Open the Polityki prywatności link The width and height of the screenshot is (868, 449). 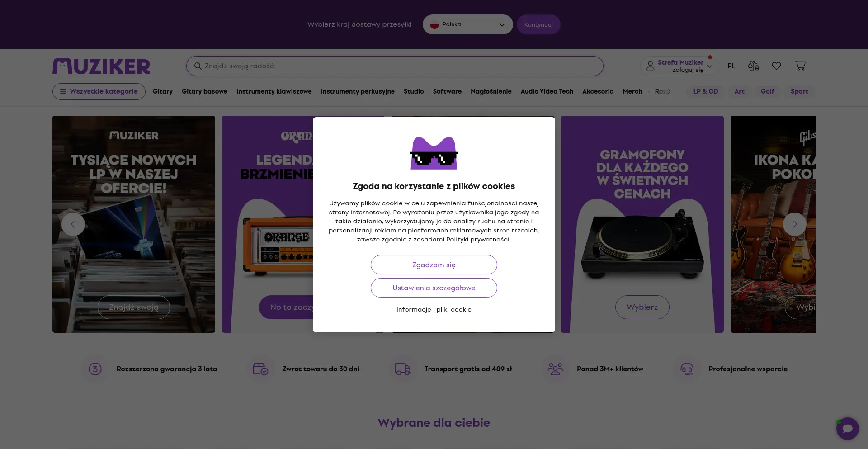477,240
